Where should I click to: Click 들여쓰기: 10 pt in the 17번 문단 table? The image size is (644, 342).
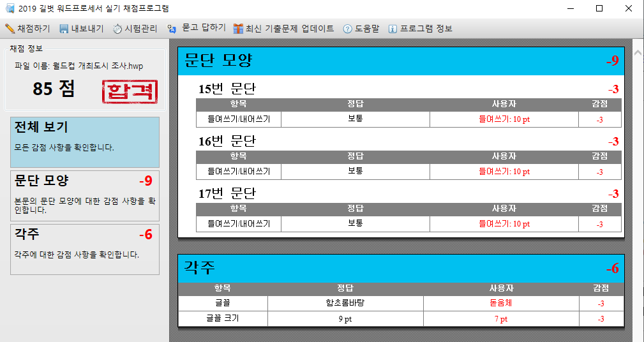tap(504, 224)
